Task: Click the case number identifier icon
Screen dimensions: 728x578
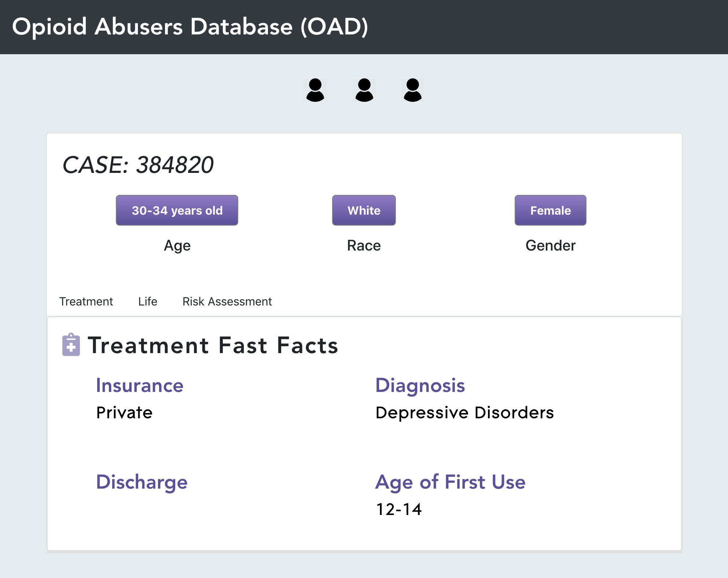Action: click(316, 92)
